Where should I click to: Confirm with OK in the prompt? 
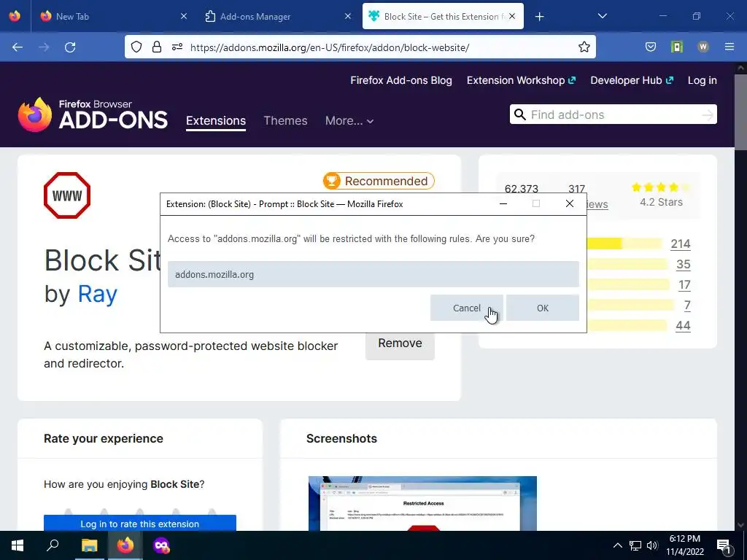pyautogui.click(x=543, y=308)
